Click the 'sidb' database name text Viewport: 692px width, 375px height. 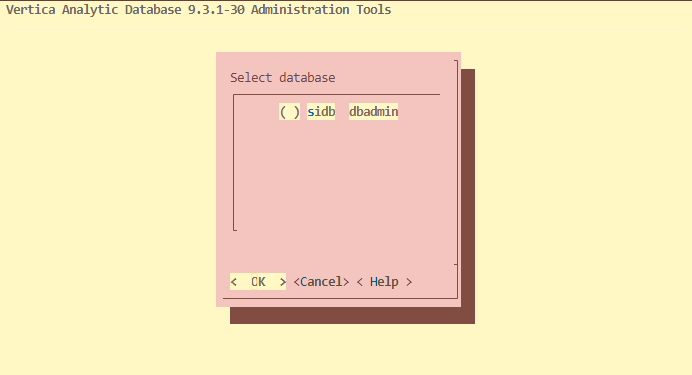coord(321,112)
